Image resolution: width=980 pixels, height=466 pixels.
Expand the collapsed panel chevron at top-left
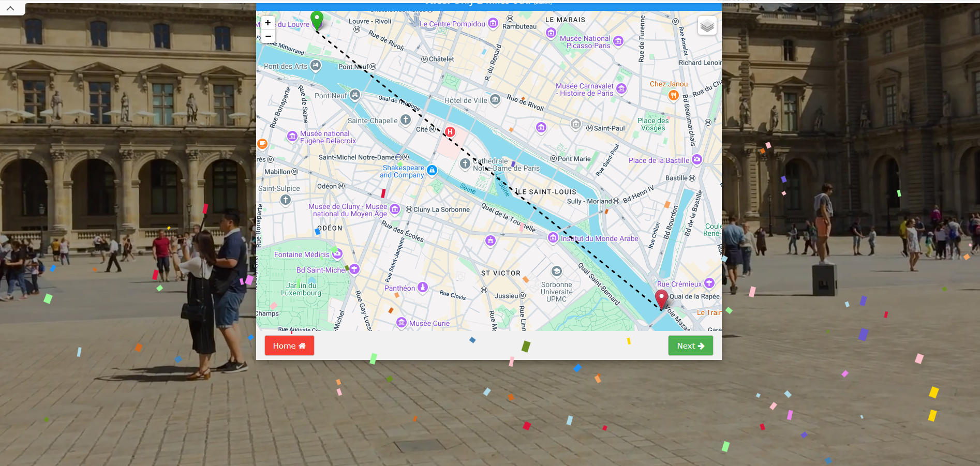pos(10,8)
